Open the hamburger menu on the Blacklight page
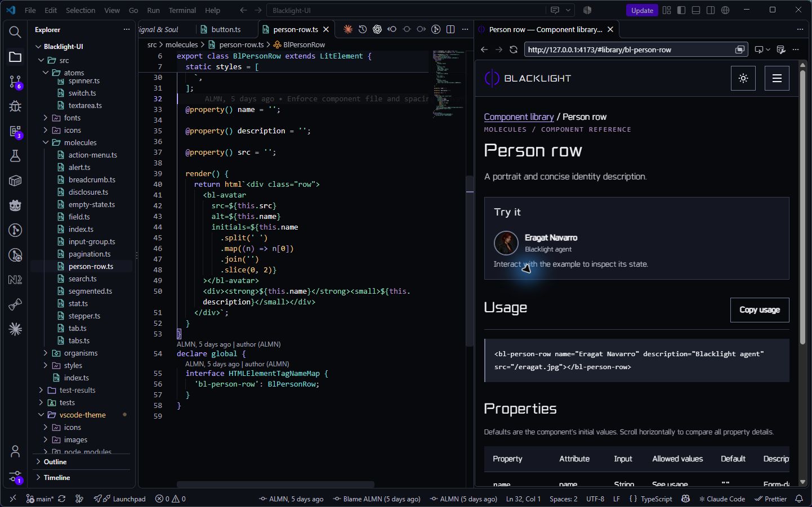Viewport: 812px width, 507px height. point(777,78)
